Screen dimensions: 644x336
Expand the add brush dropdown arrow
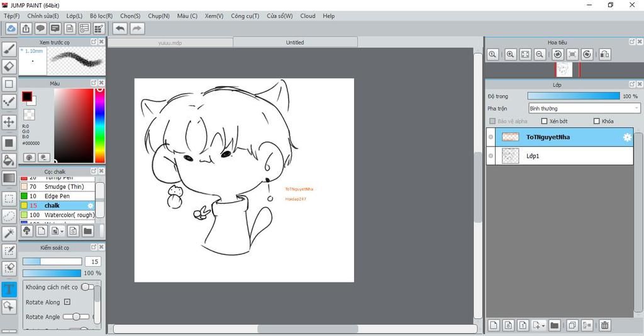(62, 232)
